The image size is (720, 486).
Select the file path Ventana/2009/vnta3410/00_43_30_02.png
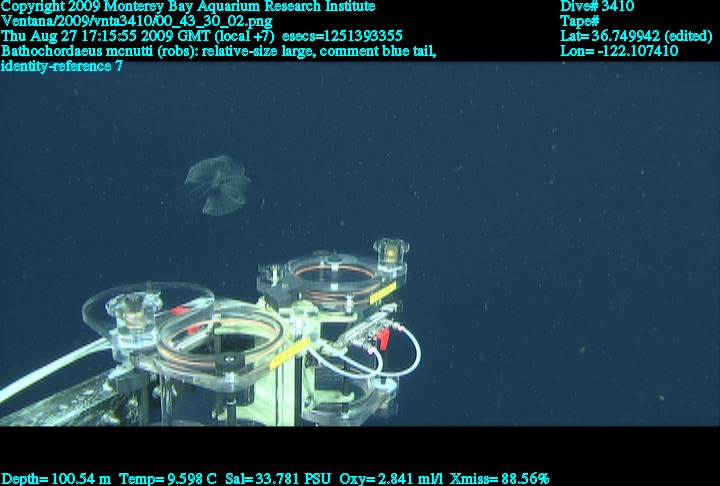click(x=137, y=21)
